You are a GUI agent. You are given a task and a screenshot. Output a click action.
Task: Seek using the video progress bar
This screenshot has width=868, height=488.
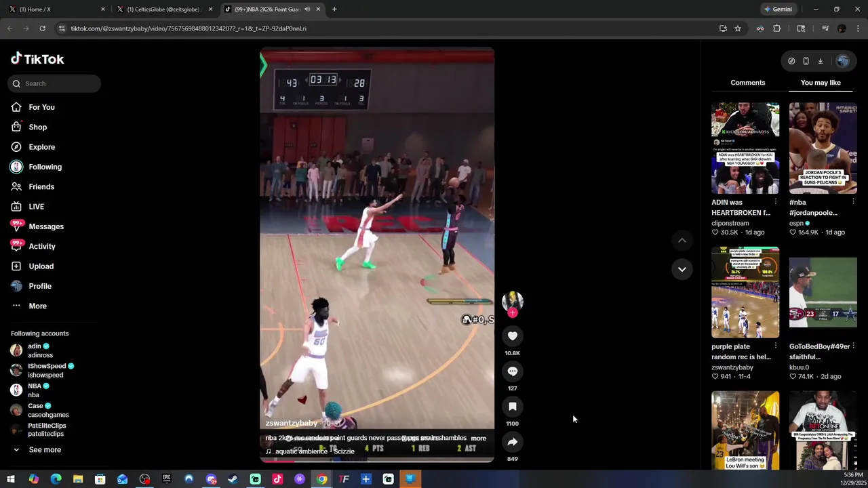(377, 461)
